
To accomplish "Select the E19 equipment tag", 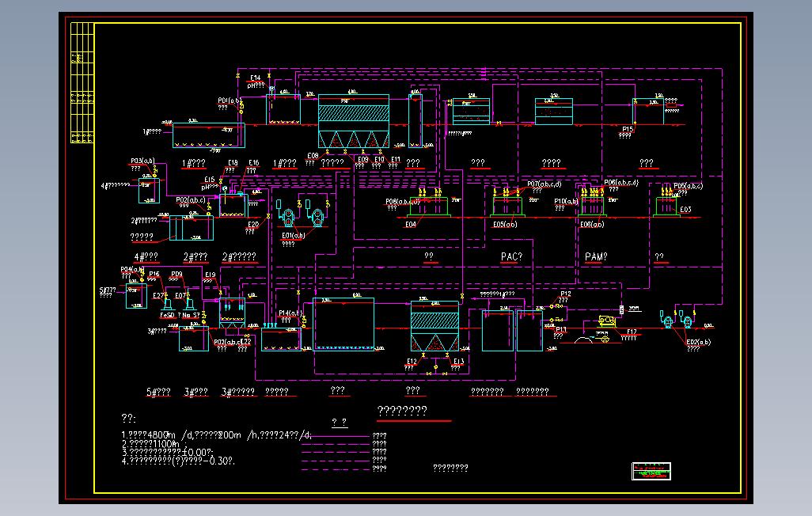I will pyautogui.click(x=210, y=275).
